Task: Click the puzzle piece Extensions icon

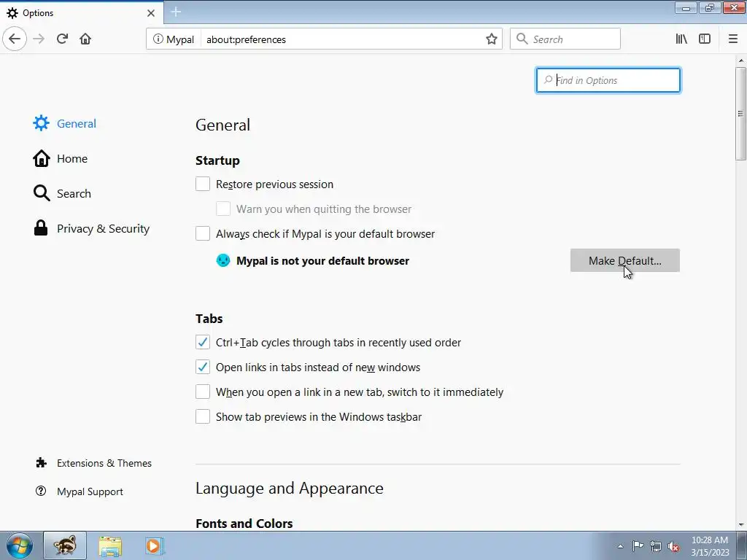Action: pyautogui.click(x=42, y=462)
